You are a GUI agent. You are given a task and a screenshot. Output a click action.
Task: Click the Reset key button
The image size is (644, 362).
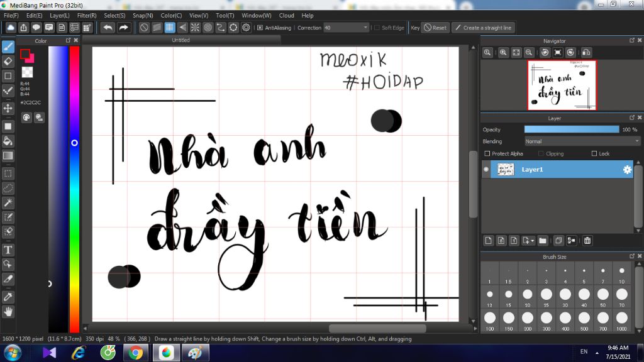pos(435,28)
